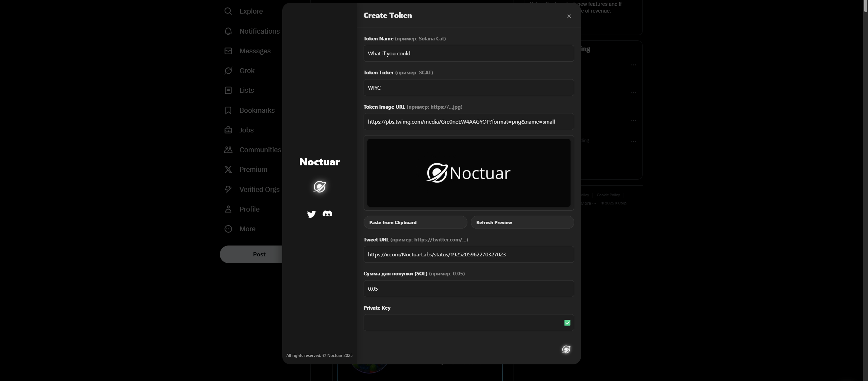Select Messages menu label
This screenshot has width=868, height=381.
tap(255, 51)
